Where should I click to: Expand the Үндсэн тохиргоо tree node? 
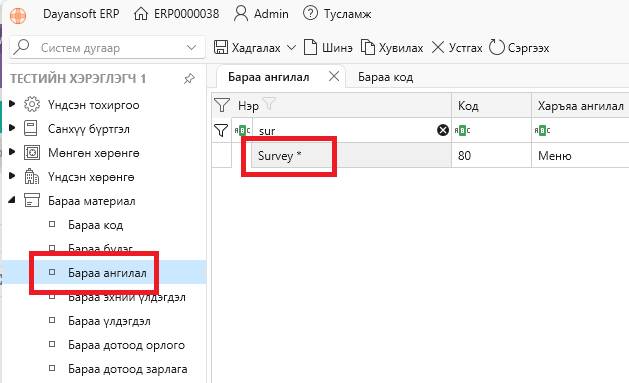tap(12, 104)
